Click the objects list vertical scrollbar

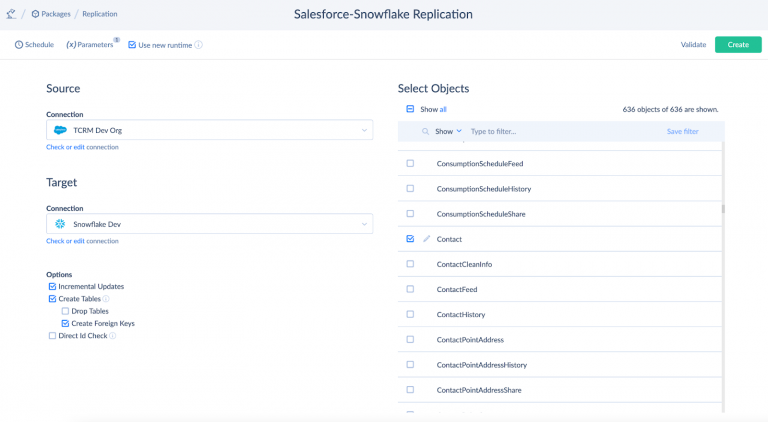pos(722,209)
